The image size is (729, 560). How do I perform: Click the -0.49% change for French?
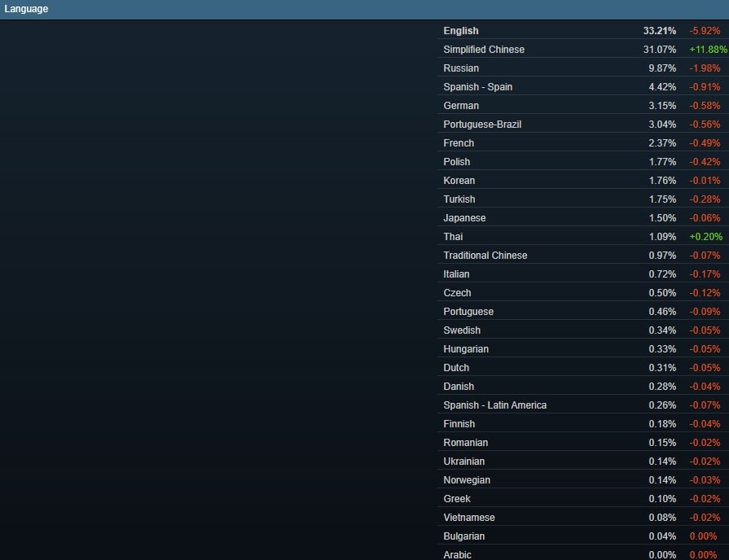pos(705,143)
